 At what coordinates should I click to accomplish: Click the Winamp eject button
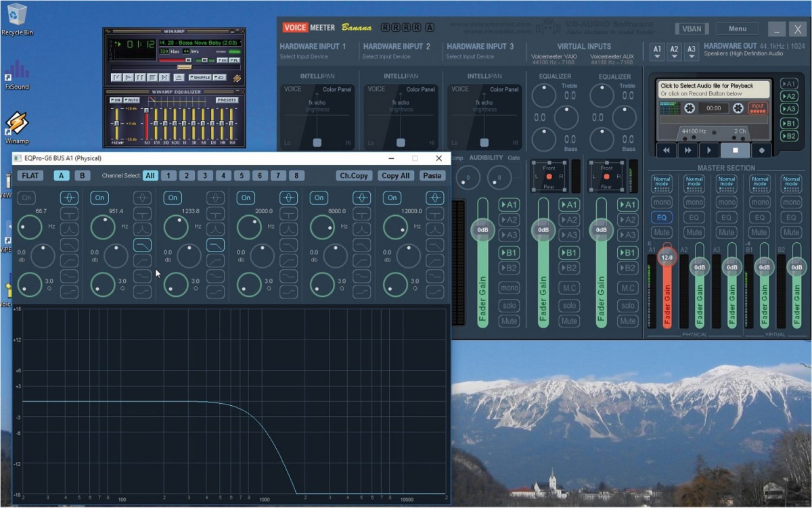tap(179, 78)
